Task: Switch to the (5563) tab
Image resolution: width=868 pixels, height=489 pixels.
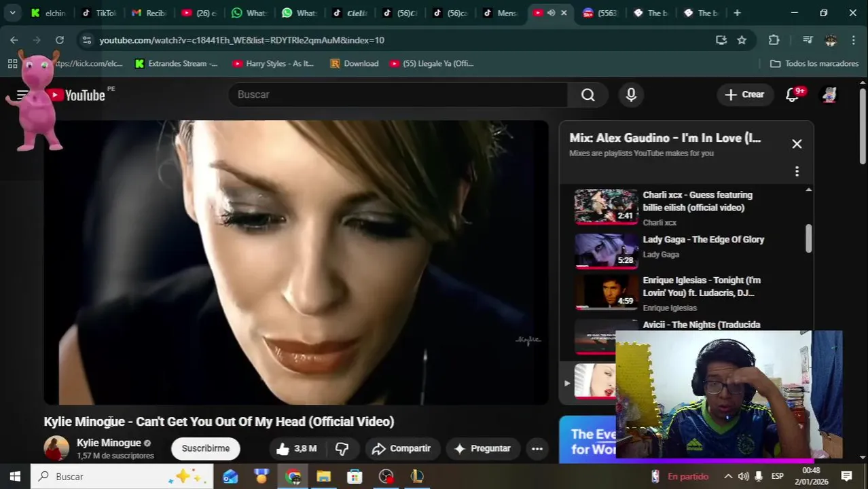Action: point(600,13)
